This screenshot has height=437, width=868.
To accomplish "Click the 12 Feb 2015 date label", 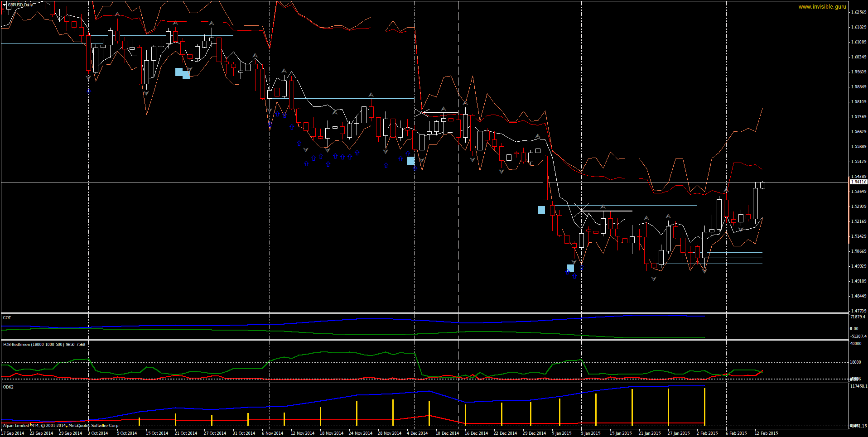I will coord(766,433).
